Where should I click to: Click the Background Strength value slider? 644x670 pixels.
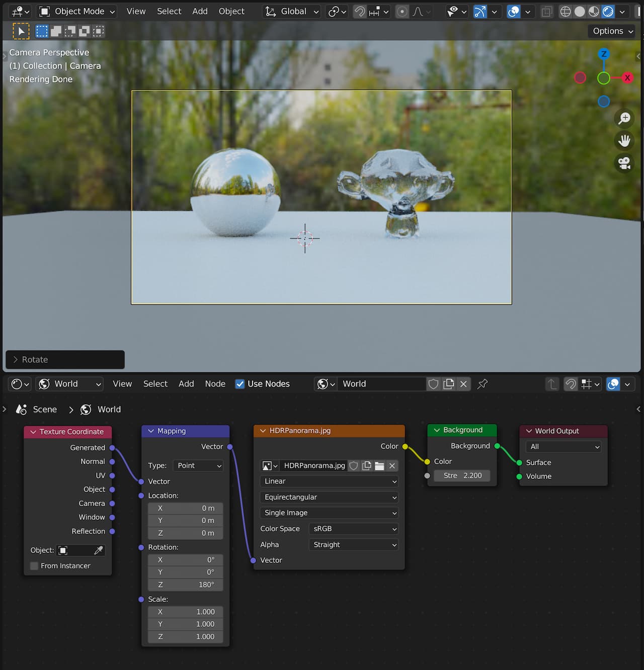point(462,475)
